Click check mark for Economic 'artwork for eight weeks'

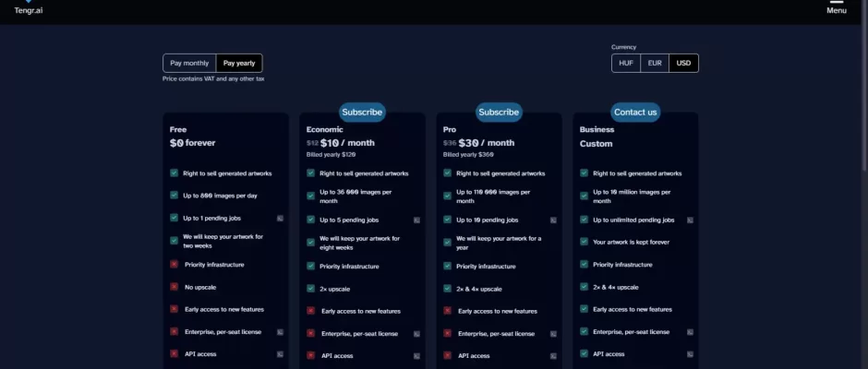[x=310, y=242]
